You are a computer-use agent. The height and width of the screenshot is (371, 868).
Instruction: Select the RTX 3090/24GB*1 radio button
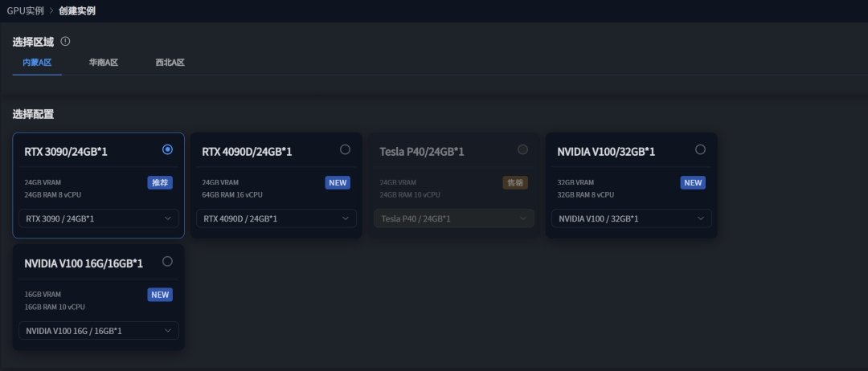[x=168, y=149]
